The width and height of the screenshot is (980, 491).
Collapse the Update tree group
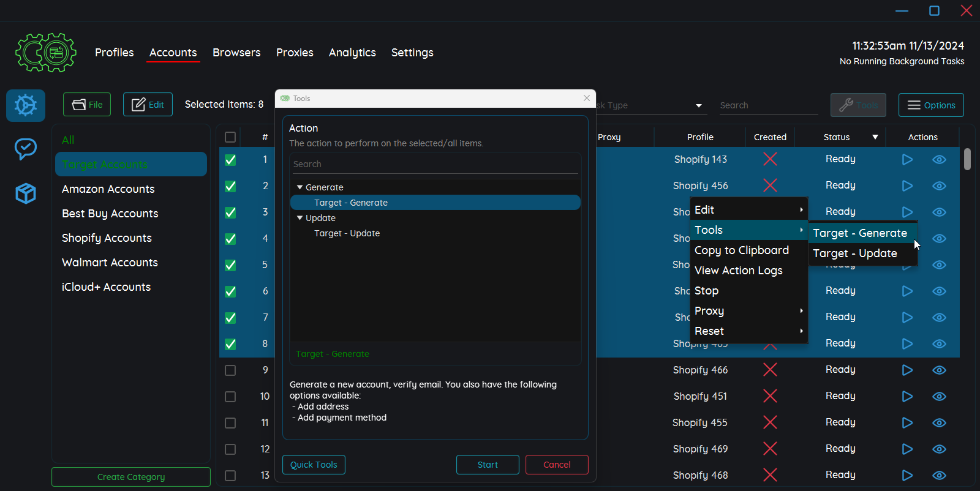pos(300,218)
